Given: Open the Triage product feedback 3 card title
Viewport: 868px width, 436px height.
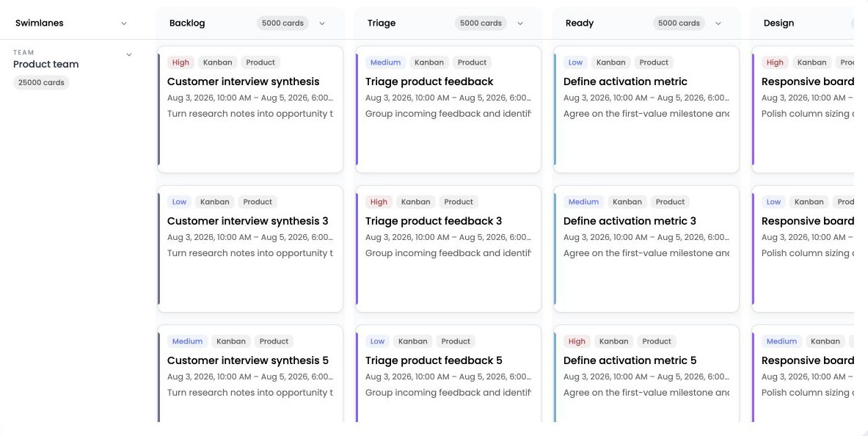Looking at the screenshot, I should pos(434,221).
